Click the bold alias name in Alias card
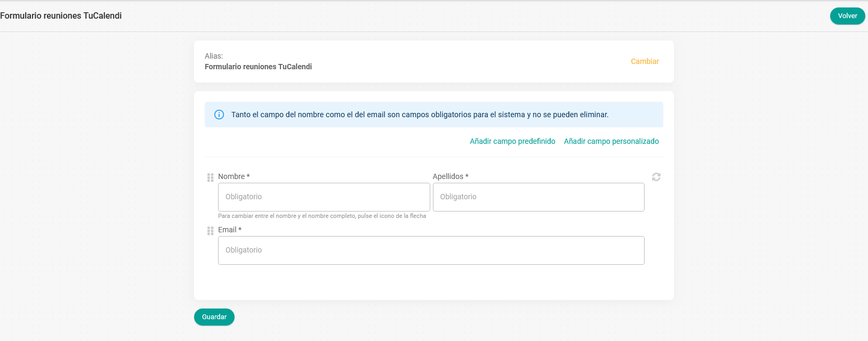 [258, 67]
